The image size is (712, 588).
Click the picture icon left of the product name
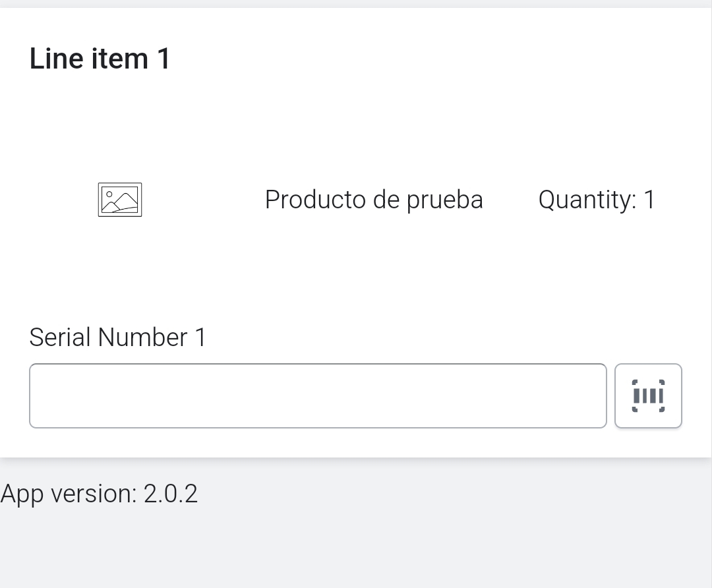tap(120, 200)
